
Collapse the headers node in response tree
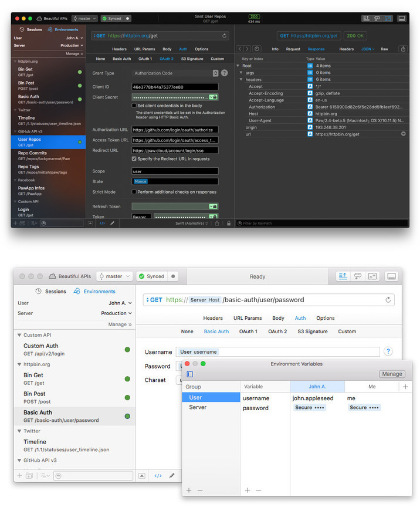[x=241, y=80]
